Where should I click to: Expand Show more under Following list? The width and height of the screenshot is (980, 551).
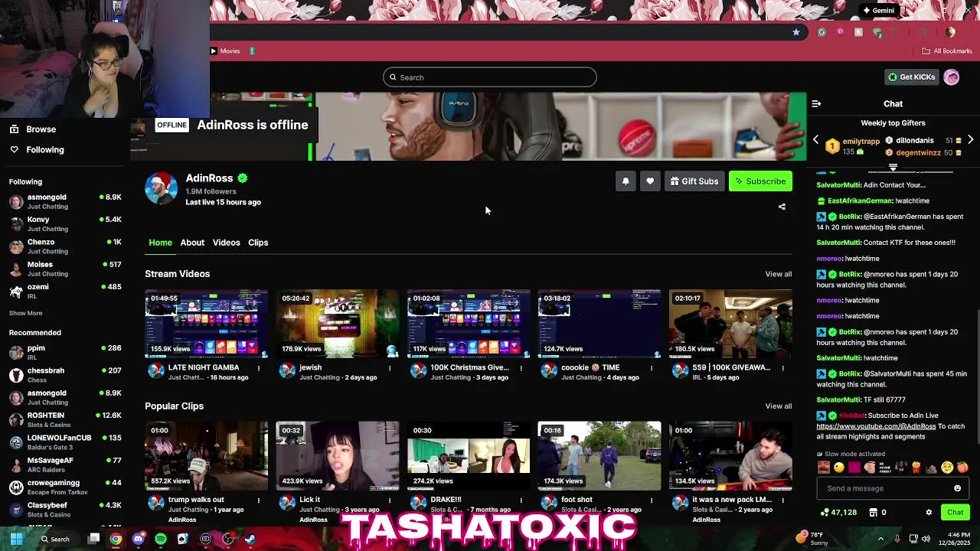coord(25,313)
